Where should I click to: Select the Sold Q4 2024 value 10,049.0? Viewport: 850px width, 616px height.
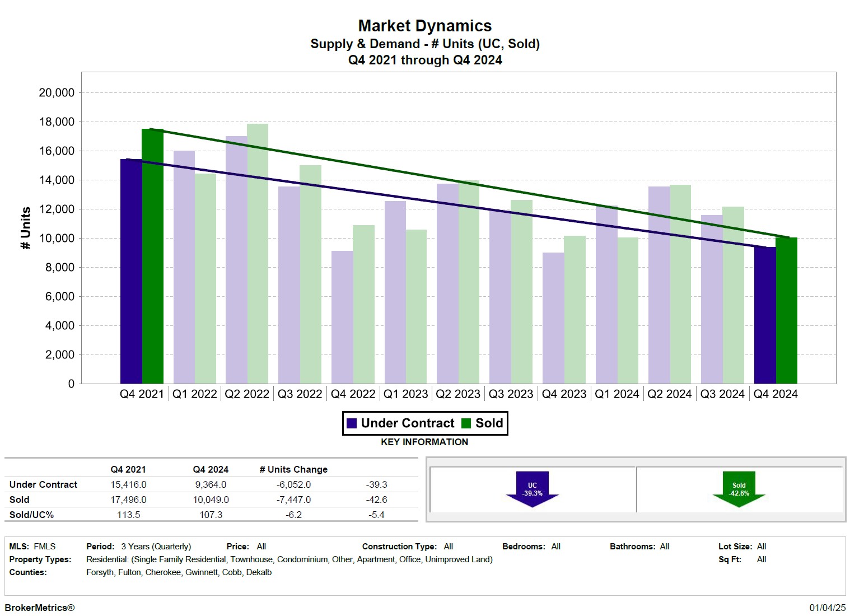click(211, 500)
